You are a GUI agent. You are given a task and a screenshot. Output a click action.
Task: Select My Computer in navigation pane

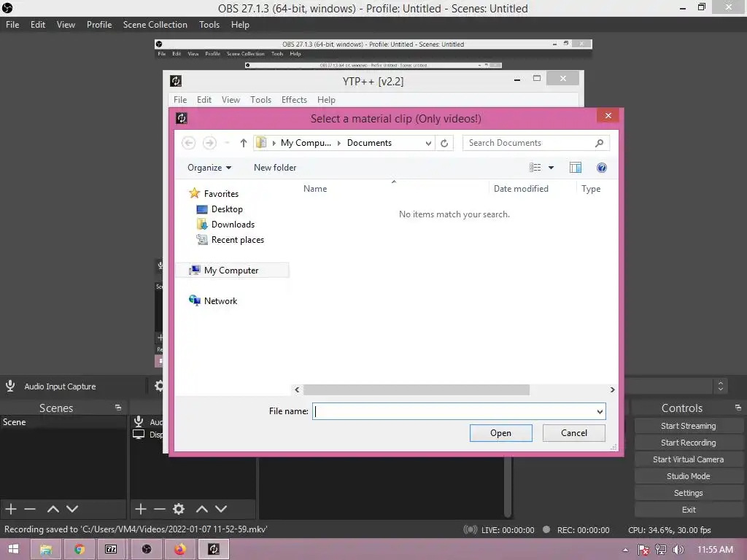click(231, 271)
